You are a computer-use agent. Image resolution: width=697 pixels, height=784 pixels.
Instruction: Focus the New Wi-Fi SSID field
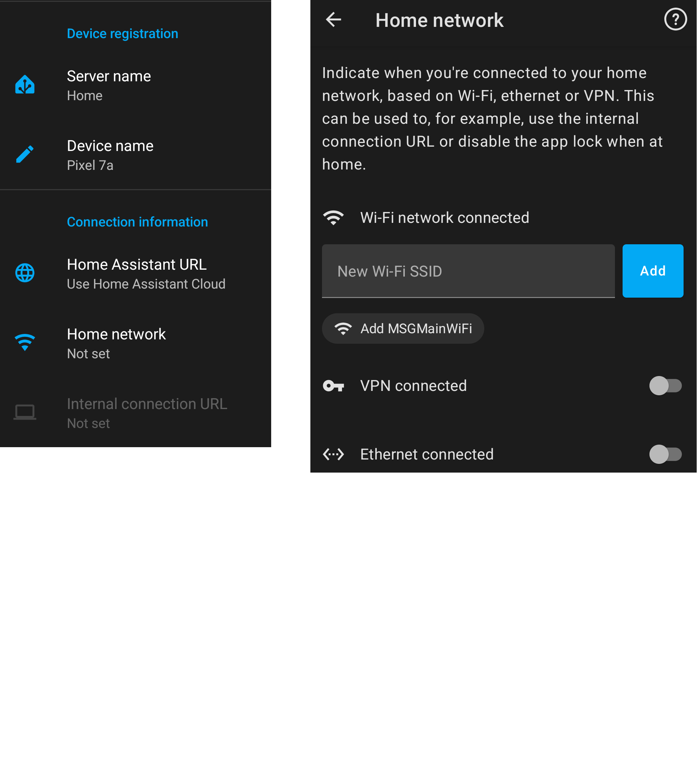click(x=468, y=271)
